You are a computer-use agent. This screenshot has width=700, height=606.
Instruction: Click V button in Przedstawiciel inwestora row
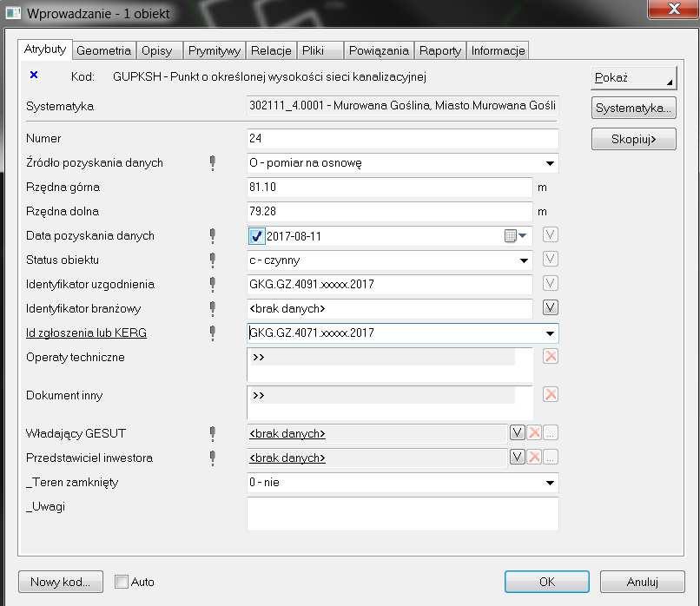(x=517, y=457)
